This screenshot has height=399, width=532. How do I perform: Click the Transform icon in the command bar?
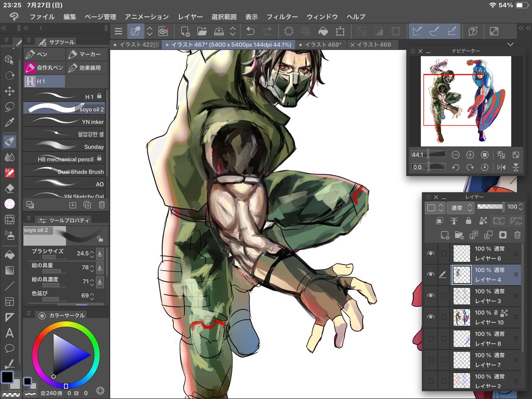[340, 31]
